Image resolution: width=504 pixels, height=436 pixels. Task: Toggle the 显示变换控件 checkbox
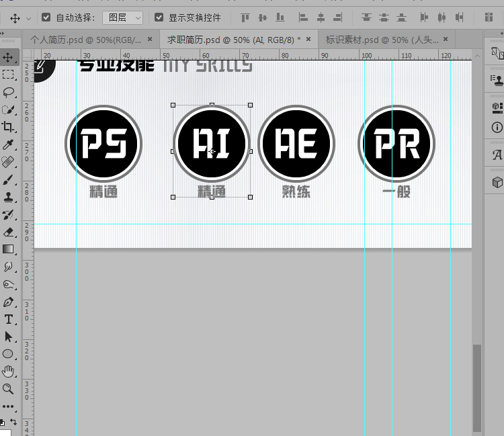(159, 17)
